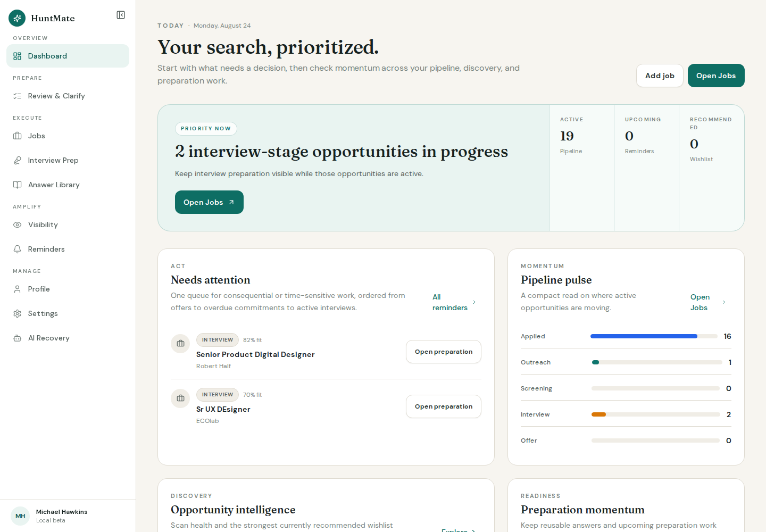Viewport: 766px width, 532px height.
Task: Open the Jobs section
Action: pyautogui.click(x=68, y=136)
